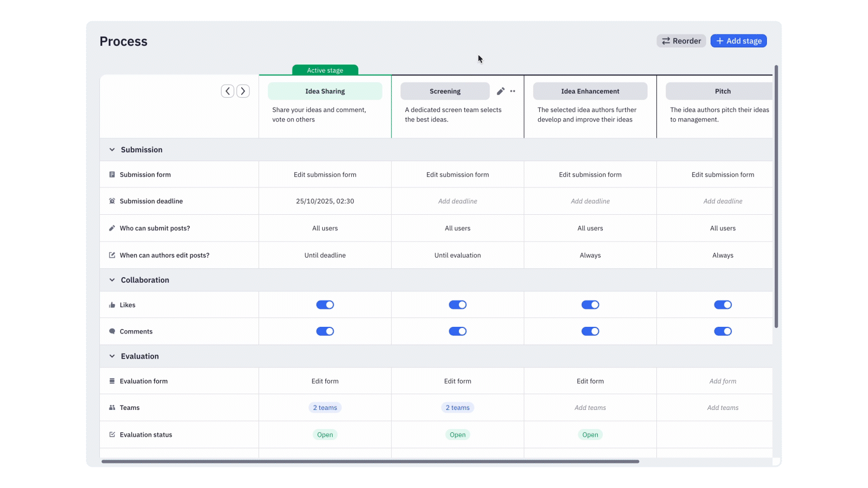Viewport: 868px width, 488px height.
Task: Click the edit icon beside 'When can authors edit posts?'
Action: (112, 255)
